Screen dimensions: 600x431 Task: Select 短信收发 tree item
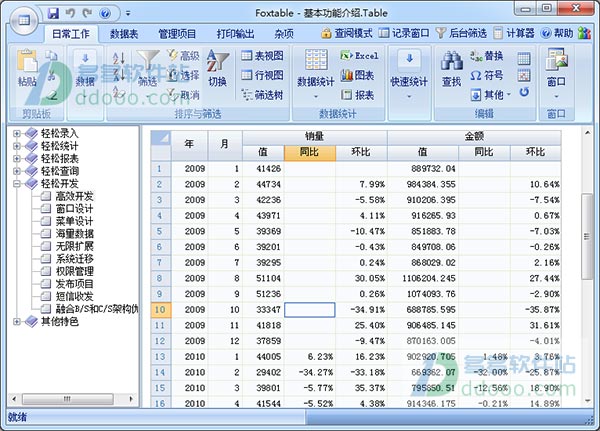(74, 296)
